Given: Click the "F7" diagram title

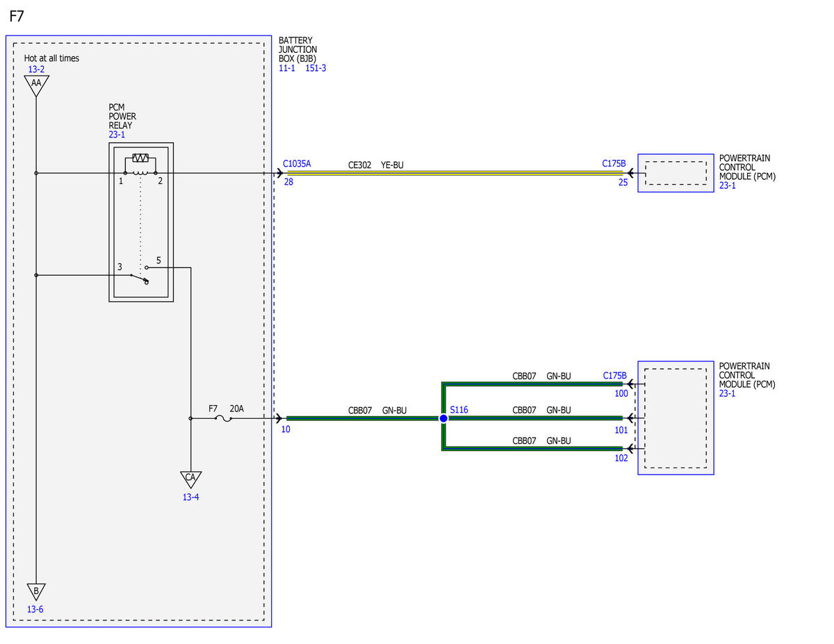Looking at the screenshot, I should coord(18,15).
